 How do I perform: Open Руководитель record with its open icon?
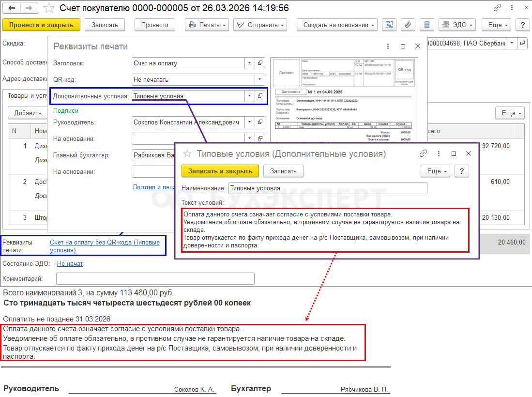(x=260, y=122)
